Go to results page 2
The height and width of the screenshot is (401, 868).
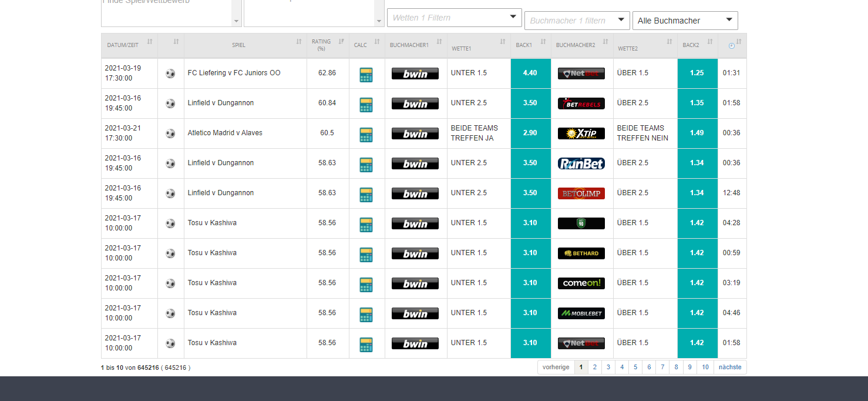594,367
